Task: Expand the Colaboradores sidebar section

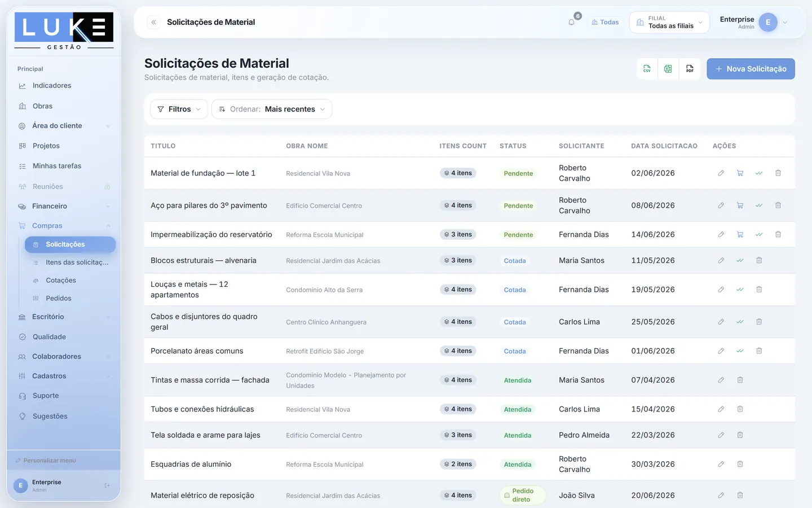Action: click(64, 357)
